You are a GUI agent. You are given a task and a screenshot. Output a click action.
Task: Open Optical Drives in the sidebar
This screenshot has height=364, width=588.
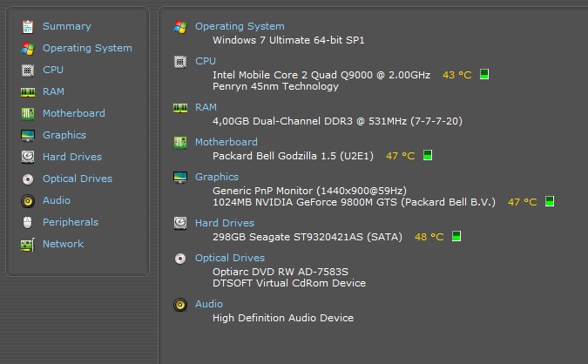[78, 179]
